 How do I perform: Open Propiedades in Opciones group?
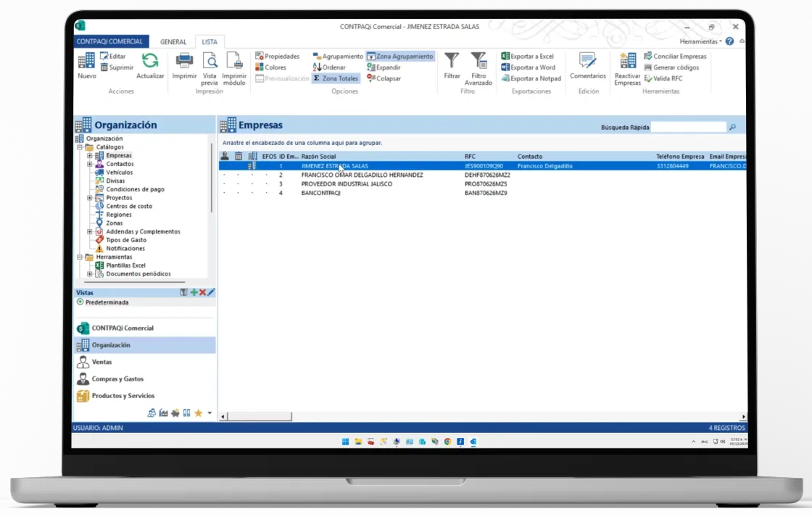coord(278,56)
